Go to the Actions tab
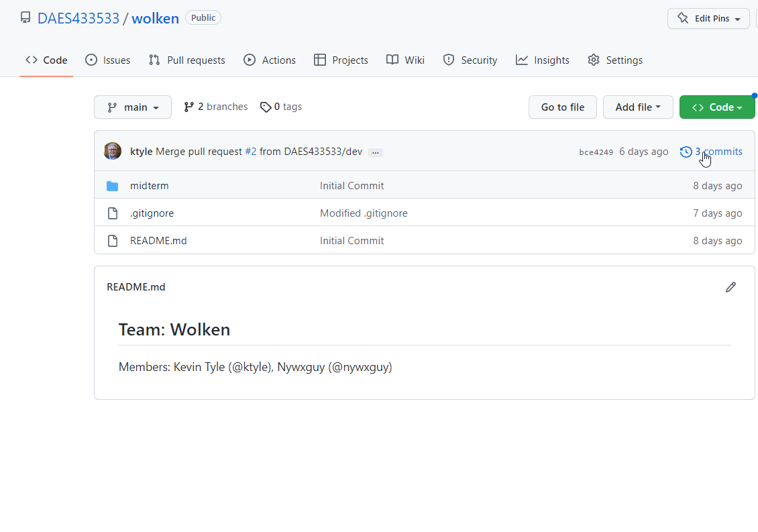 coord(270,60)
